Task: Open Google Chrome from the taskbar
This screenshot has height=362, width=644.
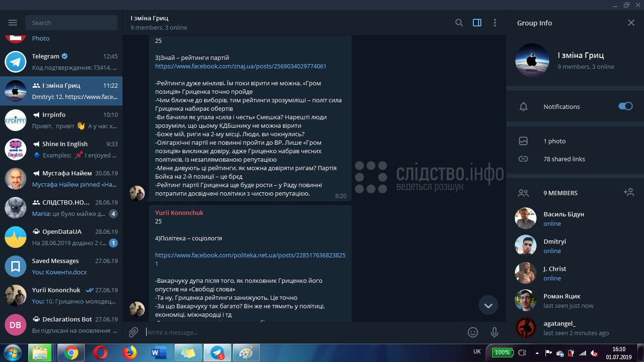Action: tap(71, 353)
